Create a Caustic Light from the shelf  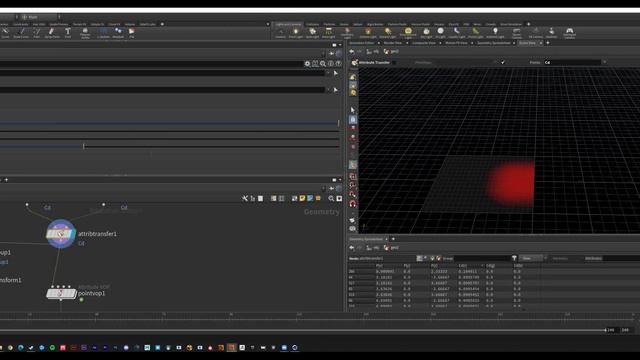457,33
